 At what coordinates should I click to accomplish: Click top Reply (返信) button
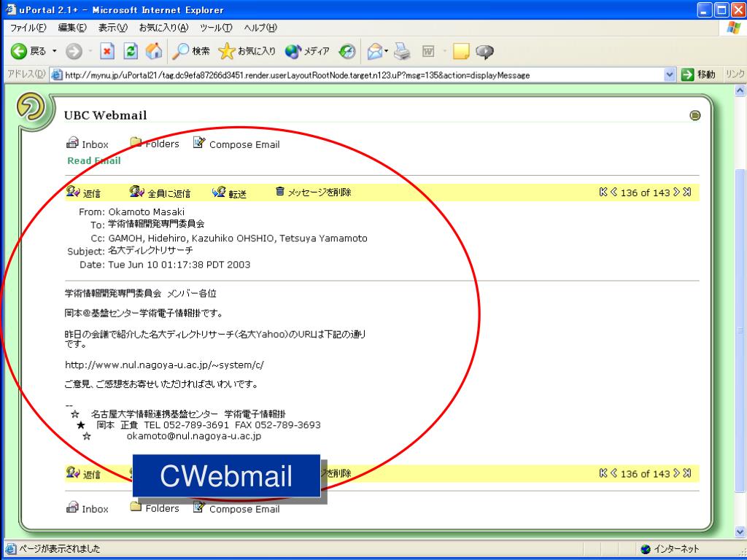point(83,192)
